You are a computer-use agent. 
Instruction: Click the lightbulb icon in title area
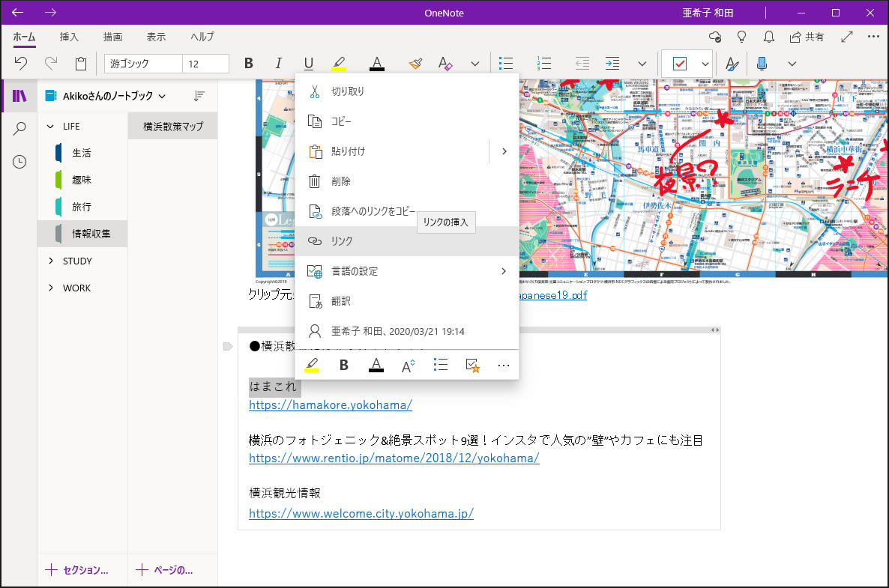(741, 37)
